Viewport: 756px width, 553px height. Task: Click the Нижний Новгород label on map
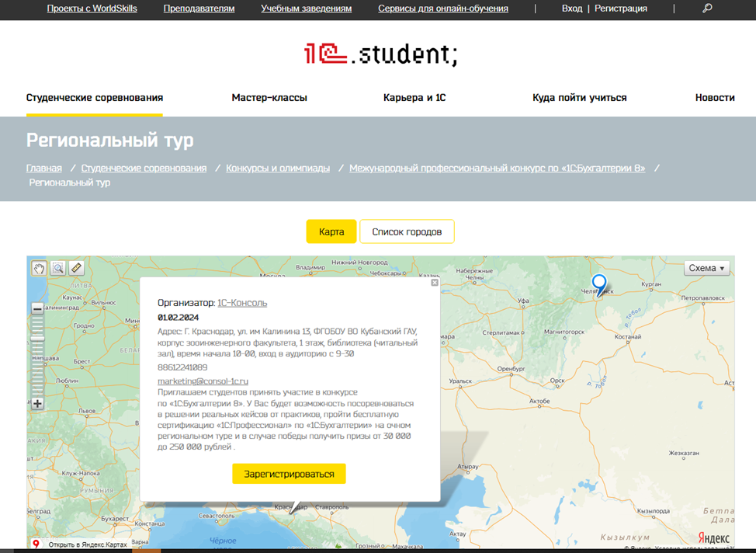(x=359, y=263)
